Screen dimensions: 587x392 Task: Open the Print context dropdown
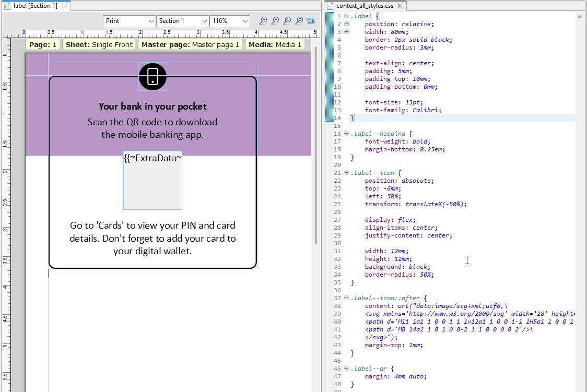(129, 21)
